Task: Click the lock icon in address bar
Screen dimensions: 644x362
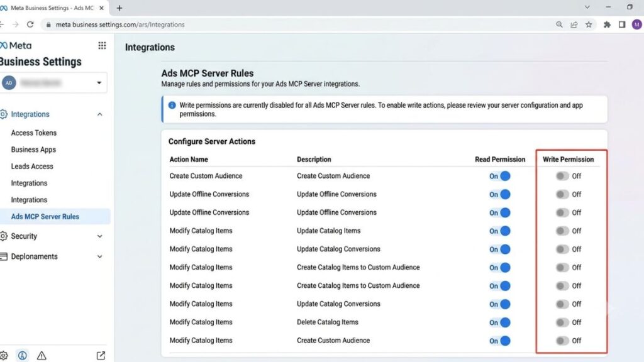Action: coord(48,25)
